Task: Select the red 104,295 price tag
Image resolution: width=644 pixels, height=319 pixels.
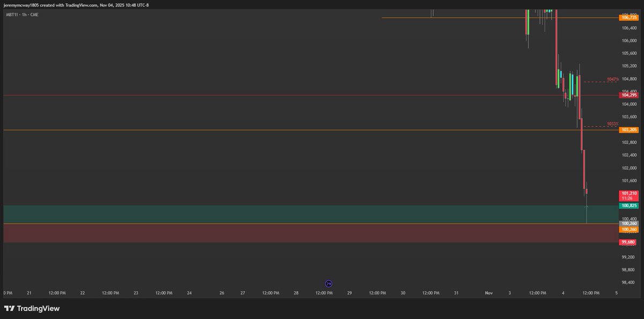Action: (628, 95)
